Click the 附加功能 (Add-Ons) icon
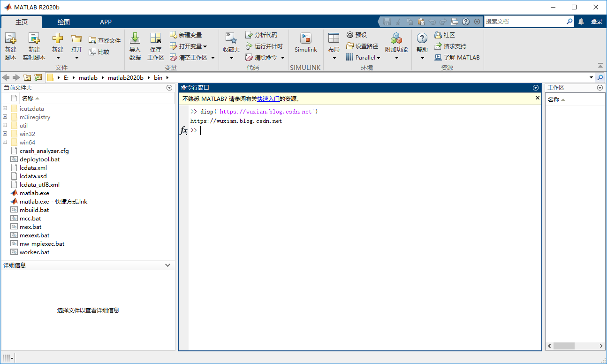607x364 pixels. (396, 39)
